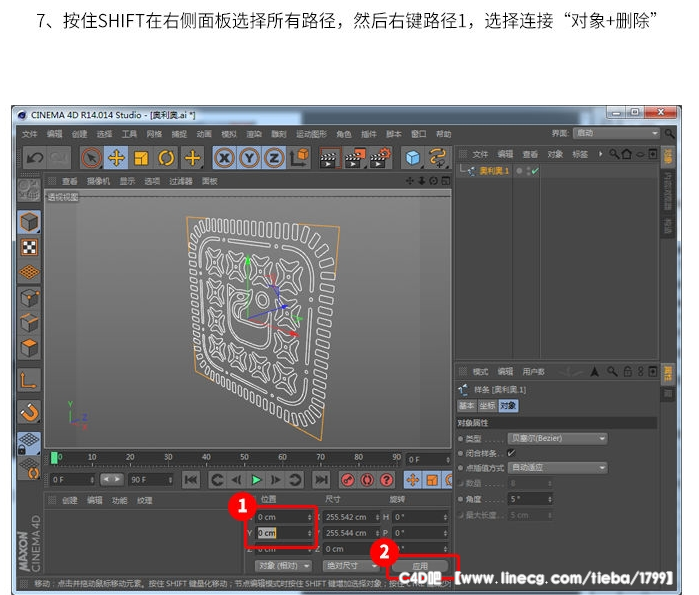Open Render Settings with the gear clapperboard icon
699x595 pixels.
[380, 158]
